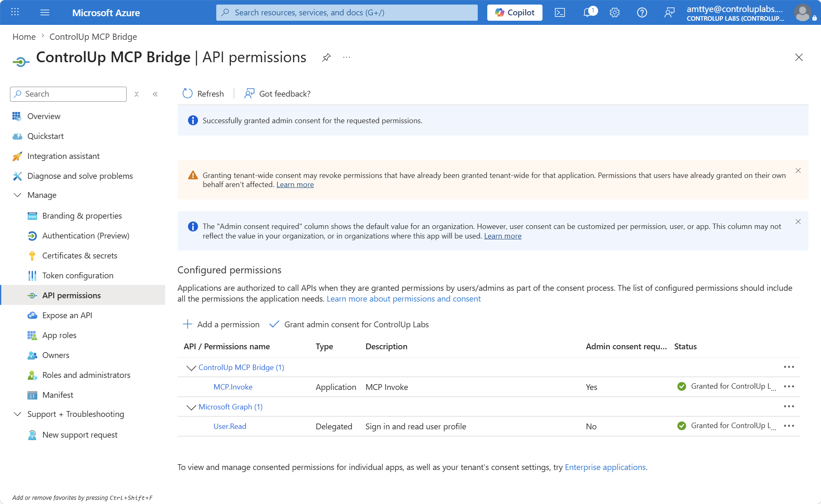Open the Azure apps grid launcher

(x=15, y=12)
